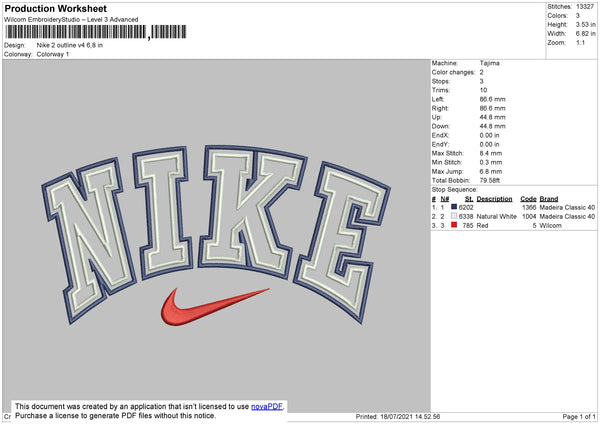Image resolution: width=600 pixels, height=424 pixels.
Task: Click the red swoosh in the design
Action: point(214,308)
